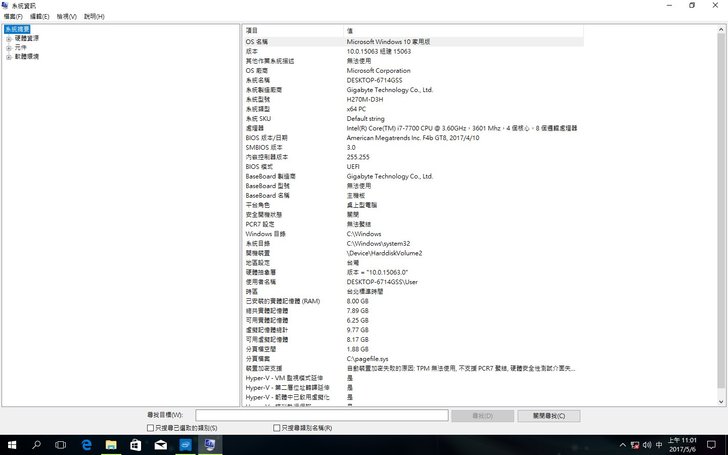
Task: Select the 6.25 GB available physical memory value
Action: [x=357, y=320]
